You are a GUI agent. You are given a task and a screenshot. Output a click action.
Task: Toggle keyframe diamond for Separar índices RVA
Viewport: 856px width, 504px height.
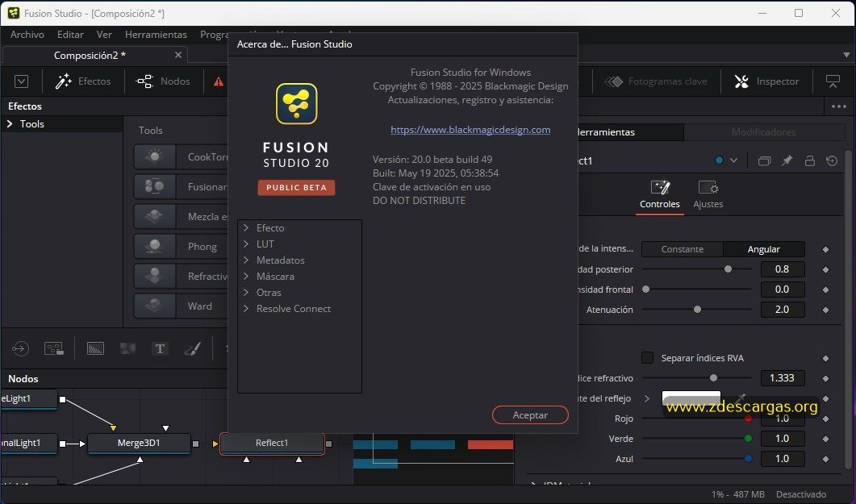point(825,358)
